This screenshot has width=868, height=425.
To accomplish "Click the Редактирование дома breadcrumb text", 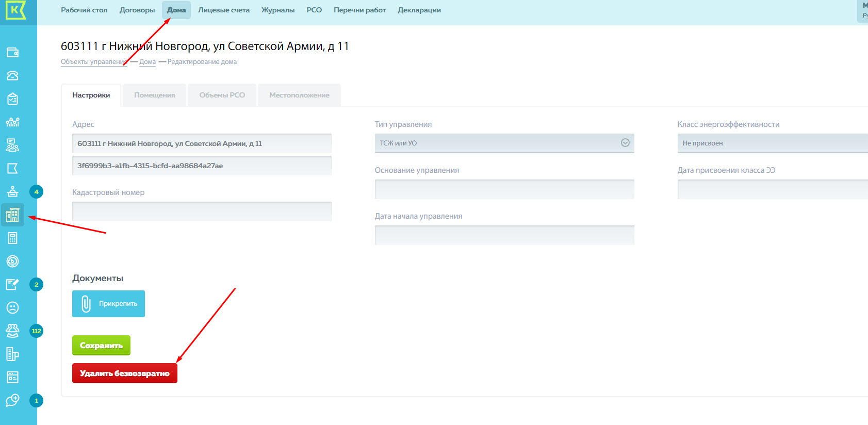I will (x=202, y=62).
